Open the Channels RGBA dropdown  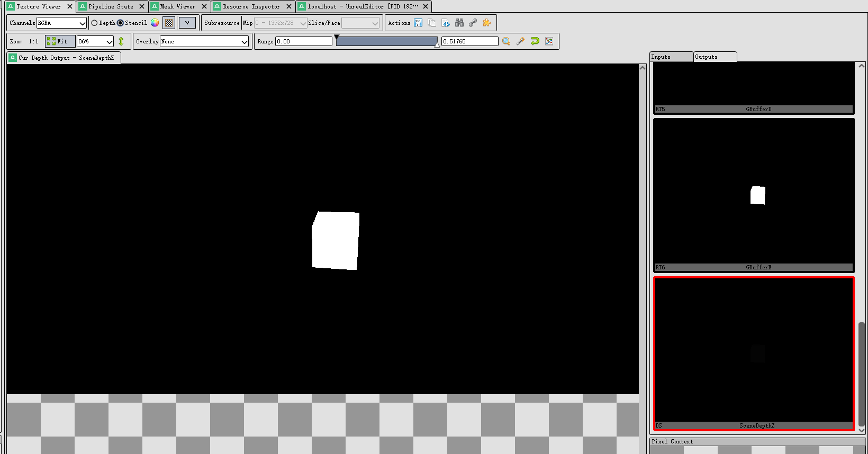[61, 23]
